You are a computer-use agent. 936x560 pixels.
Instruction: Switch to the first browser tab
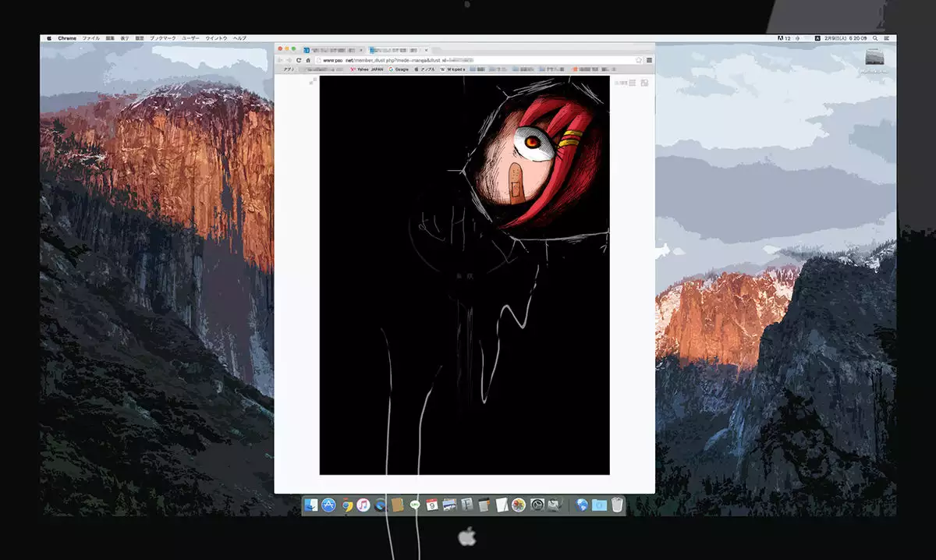click(x=331, y=50)
